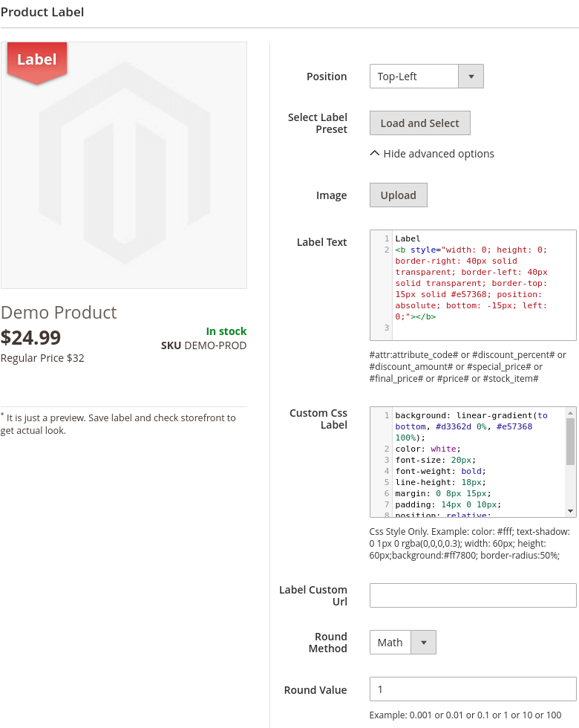Click the font-weight: bold line
The image size is (579, 728).
(440, 471)
